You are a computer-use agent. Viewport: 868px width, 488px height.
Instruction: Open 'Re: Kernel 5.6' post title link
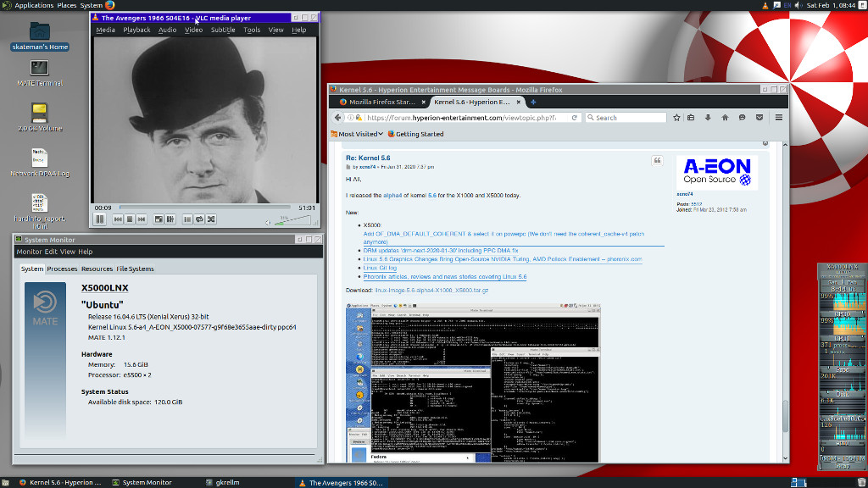coord(368,158)
